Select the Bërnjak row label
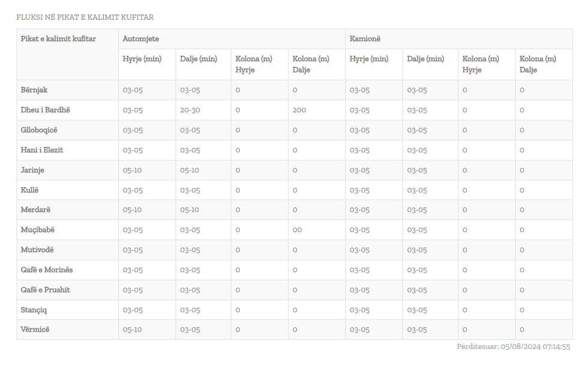The image size is (588, 365). pos(34,90)
